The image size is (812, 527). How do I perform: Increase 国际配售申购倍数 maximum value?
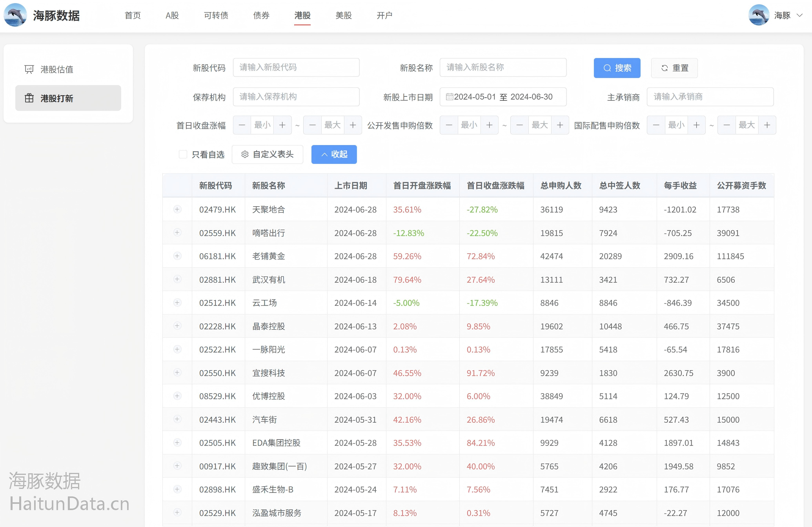[767, 125]
